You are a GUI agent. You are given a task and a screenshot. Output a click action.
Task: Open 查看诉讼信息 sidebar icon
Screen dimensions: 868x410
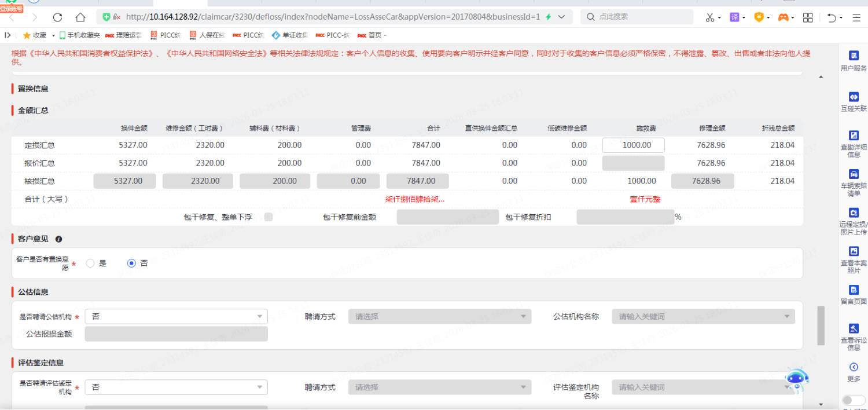[854, 329]
